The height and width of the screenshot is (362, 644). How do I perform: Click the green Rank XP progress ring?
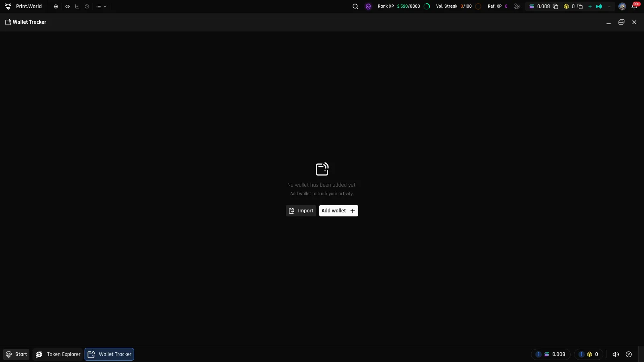point(427,6)
